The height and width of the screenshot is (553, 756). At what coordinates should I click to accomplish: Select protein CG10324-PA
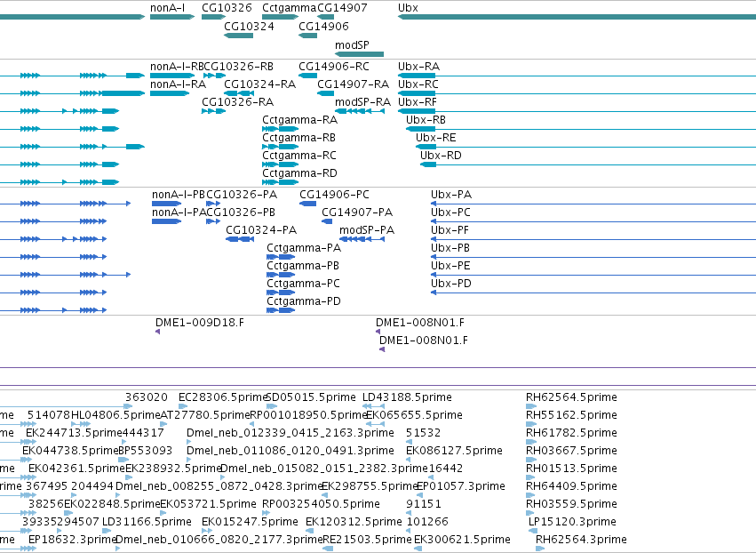[x=240, y=239]
